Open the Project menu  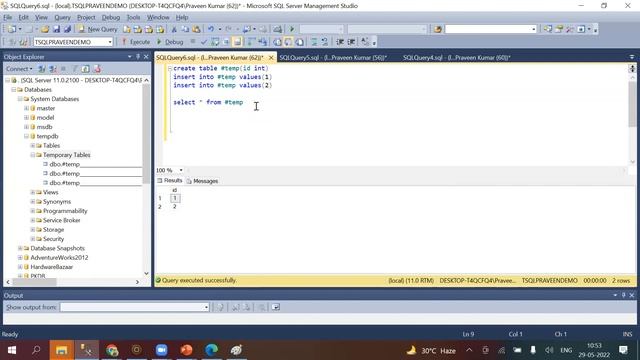(x=86, y=17)
